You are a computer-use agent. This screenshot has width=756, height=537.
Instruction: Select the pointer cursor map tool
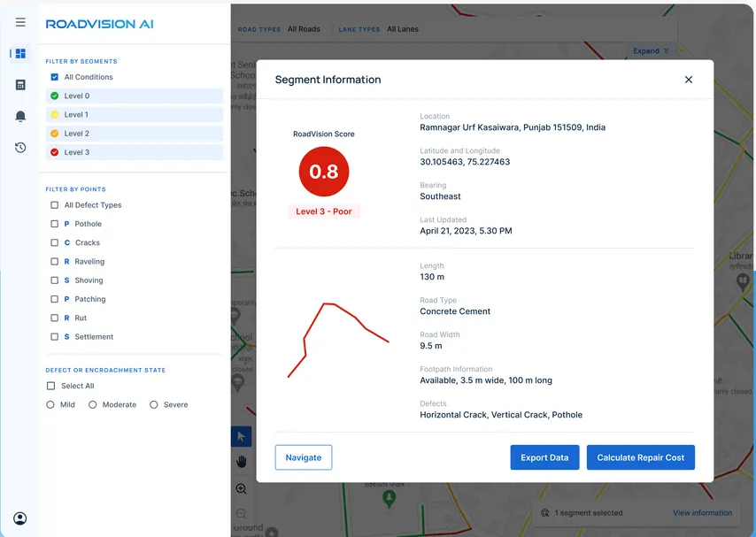(241, 437)
